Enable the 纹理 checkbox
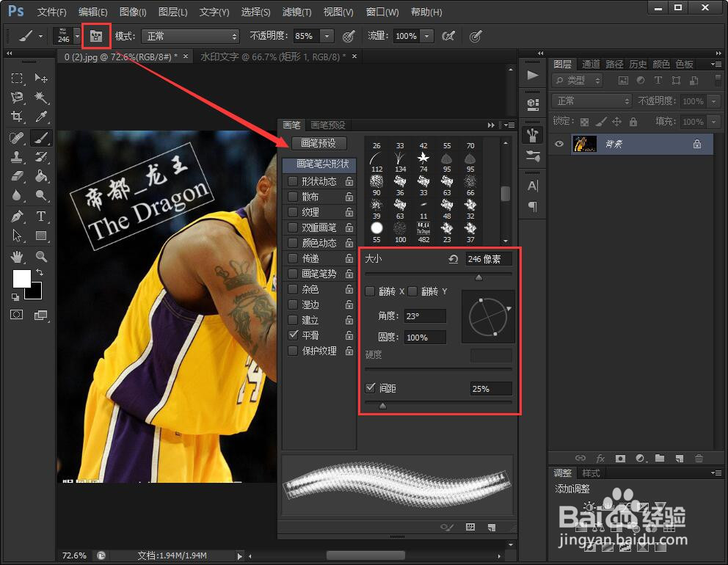 pos(293,212)
